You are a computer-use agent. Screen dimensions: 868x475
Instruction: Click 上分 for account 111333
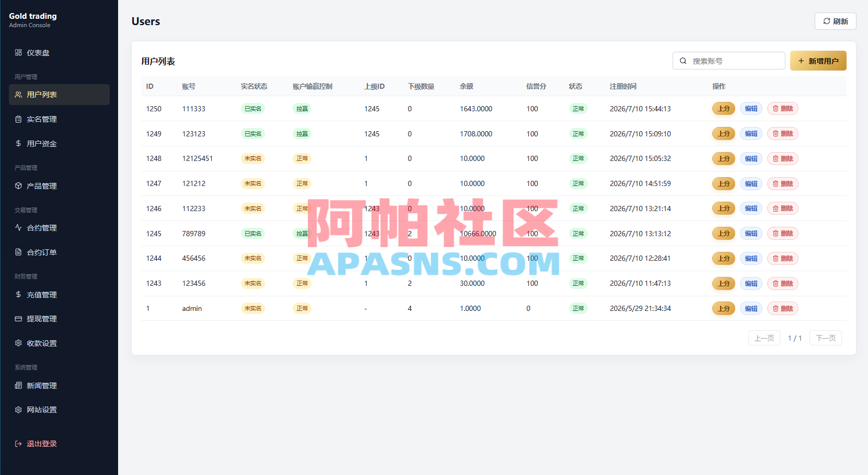coord(724,109)
